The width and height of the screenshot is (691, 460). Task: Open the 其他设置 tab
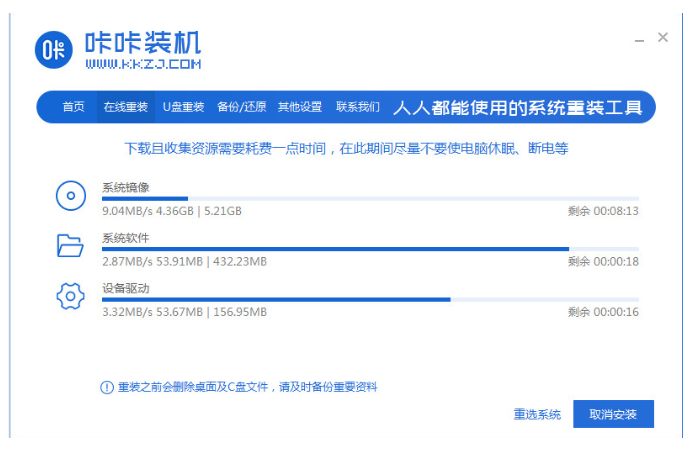[300, 107]
